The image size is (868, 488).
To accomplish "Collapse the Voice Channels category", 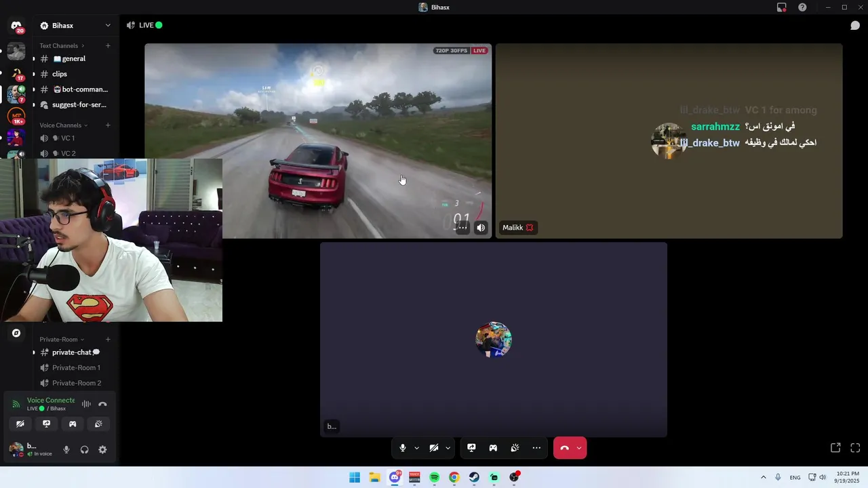I will point(64,125).
